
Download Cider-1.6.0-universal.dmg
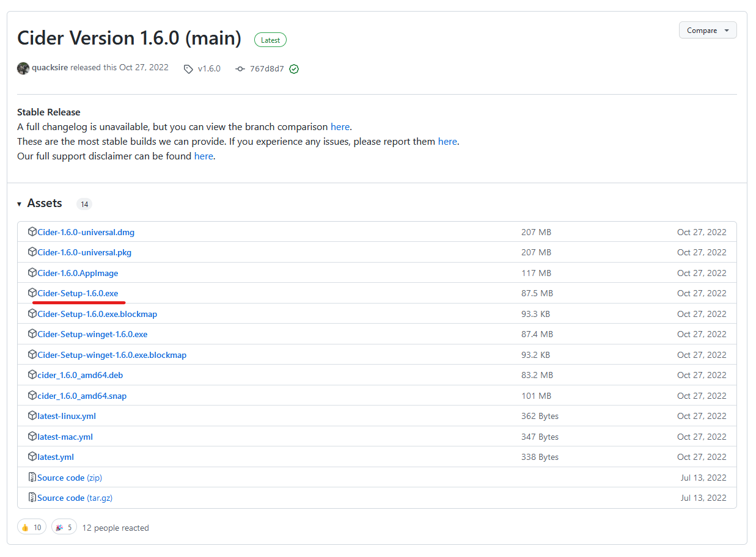(x=86, y=232)
